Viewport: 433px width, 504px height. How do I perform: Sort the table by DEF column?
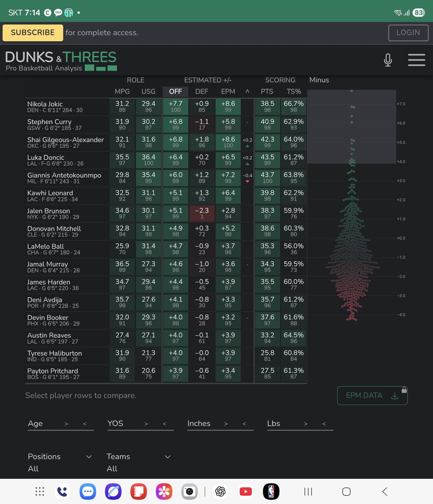click(202, 91)
